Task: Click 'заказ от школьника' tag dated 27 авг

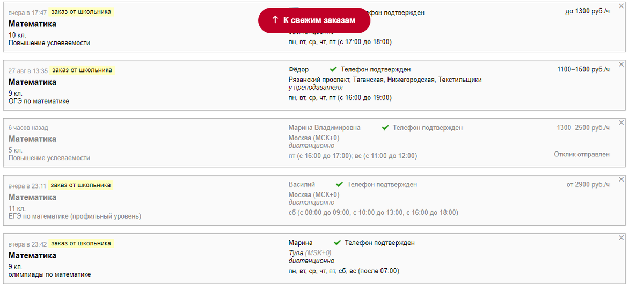Action: click(82, 70)
